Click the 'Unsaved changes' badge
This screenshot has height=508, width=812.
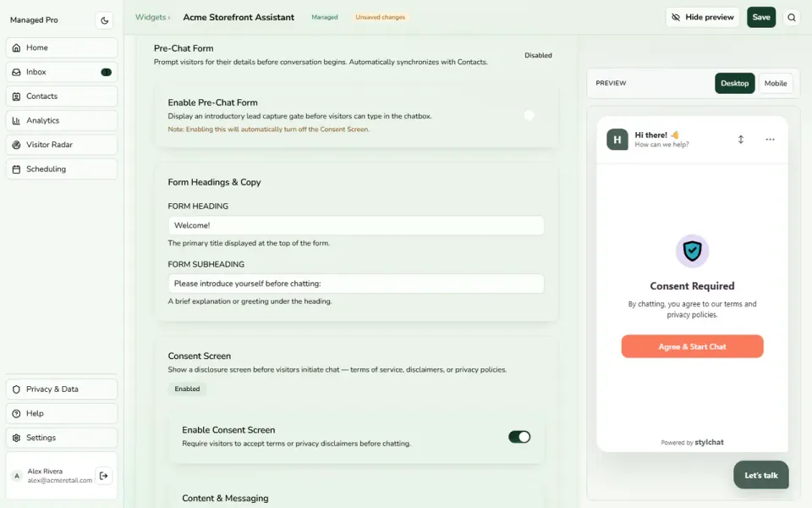tap(380, 17)
